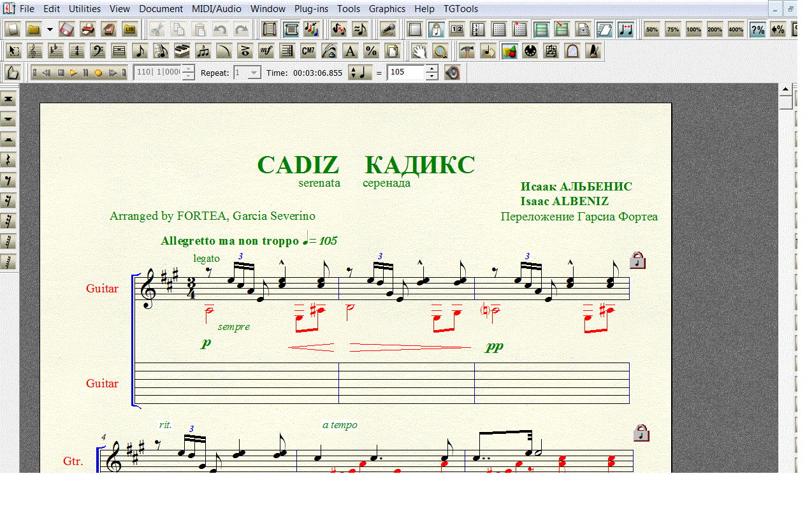Select the Text tool with letter A
This screenshot has height=518, width=812.
coord(350,51)
